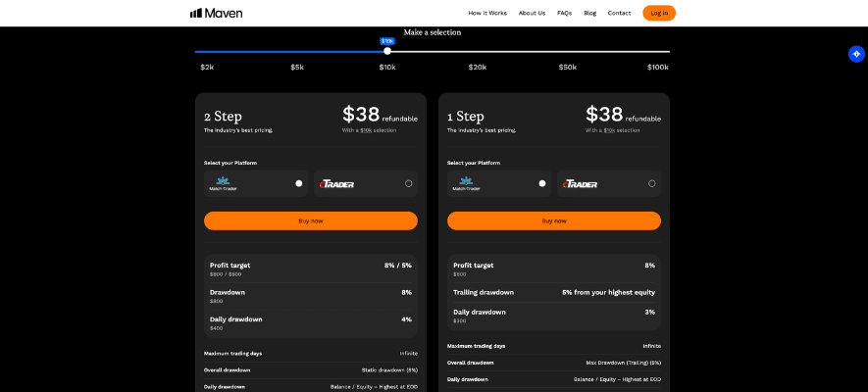The height and width of the screenshot is (392, 868).
Task: Click Buy now in 1 Step card
Action: 553,221
